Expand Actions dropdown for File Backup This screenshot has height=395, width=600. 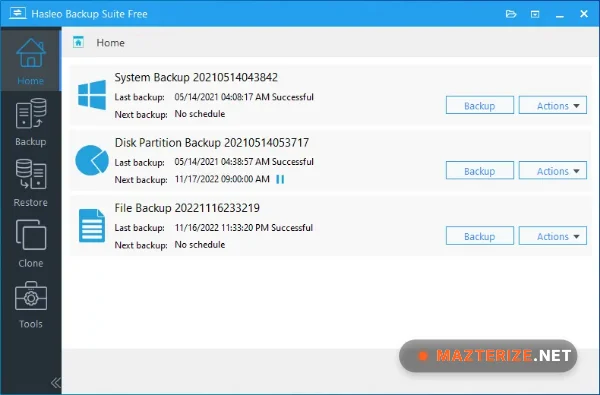point(553,236)
